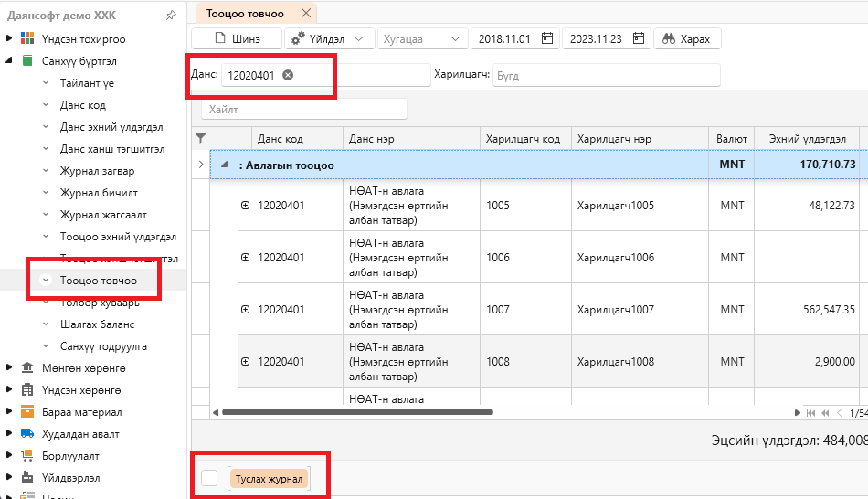Viewport: 868px width, 499px height.
Task: Close the Тооцоо товчоо tab
Action: [305, 13]
